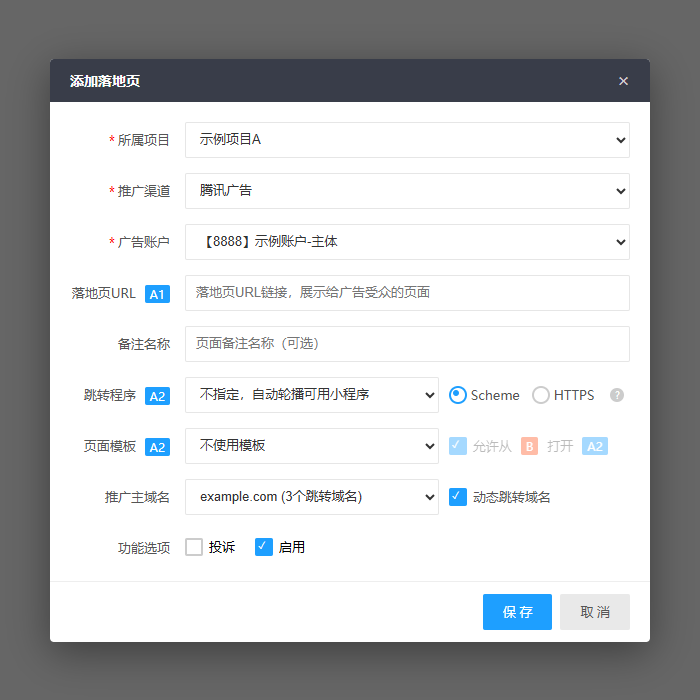Toggle the 允许从 checkbox

tap(458, 446)
